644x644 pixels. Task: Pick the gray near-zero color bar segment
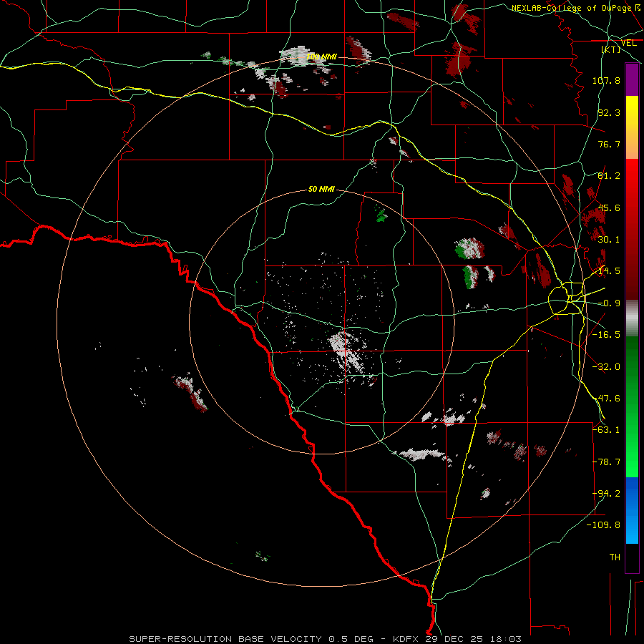point(632,318)
